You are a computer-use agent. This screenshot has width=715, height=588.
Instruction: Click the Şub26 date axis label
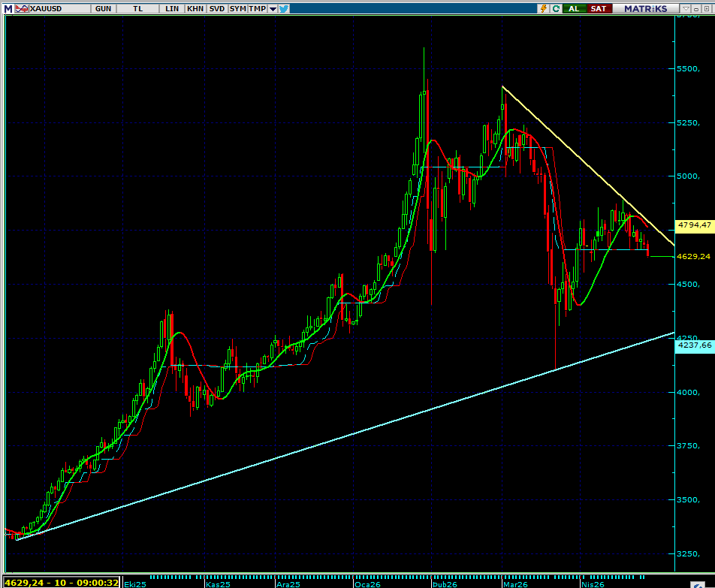click(445, 584)
